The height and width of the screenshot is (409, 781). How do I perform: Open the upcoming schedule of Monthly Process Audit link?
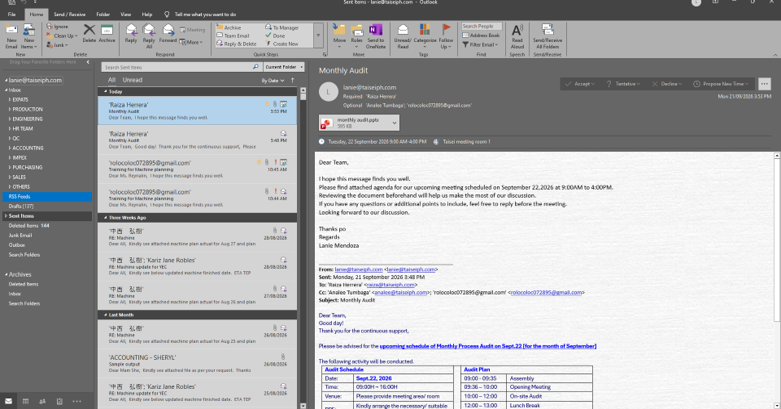(x=488, y=346)
